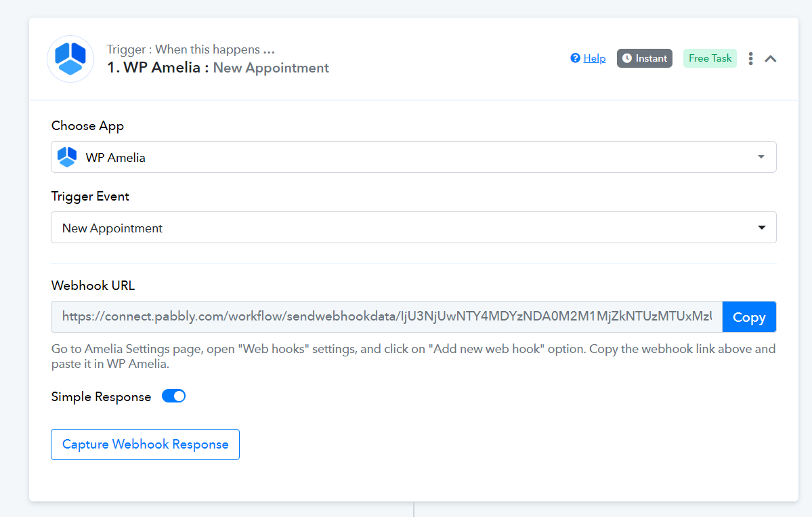Open the Help link
812x517 pixels.
[595, 58]
